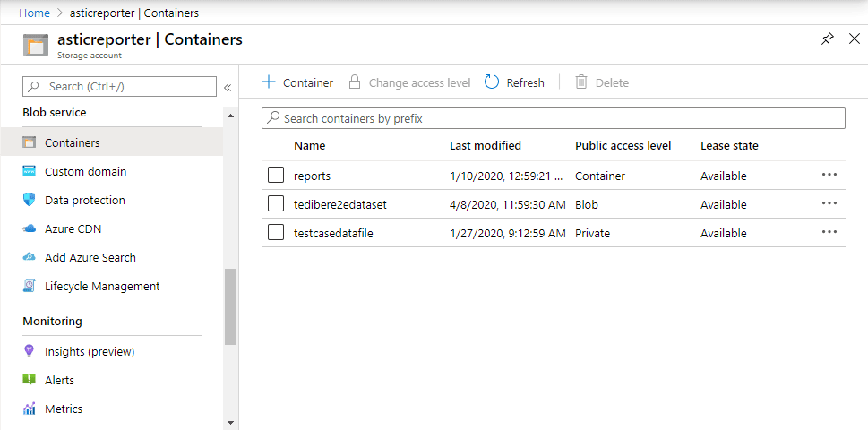Click the 'Metrics' label in Monitoring
This screenshot has height=430, width=868.
click(x=64, y=409)
